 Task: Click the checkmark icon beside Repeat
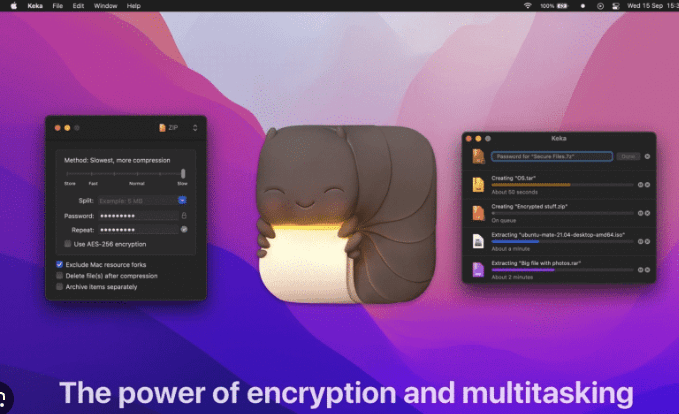point(184,230)
